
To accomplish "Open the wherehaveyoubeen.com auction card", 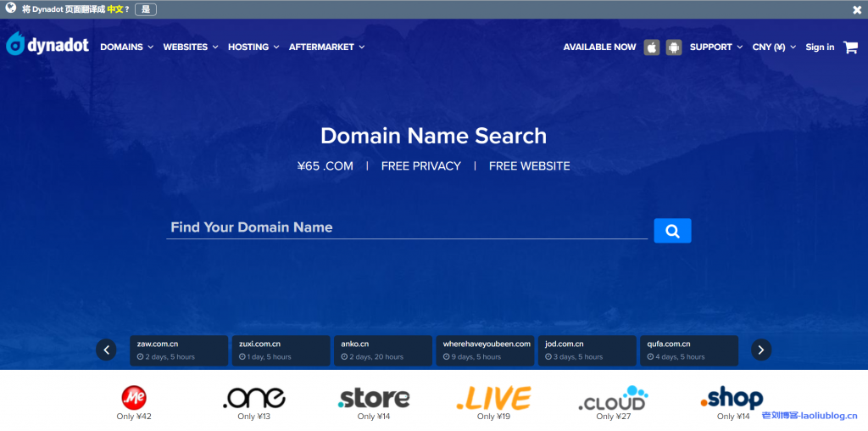I will click(x=486, y=350).
